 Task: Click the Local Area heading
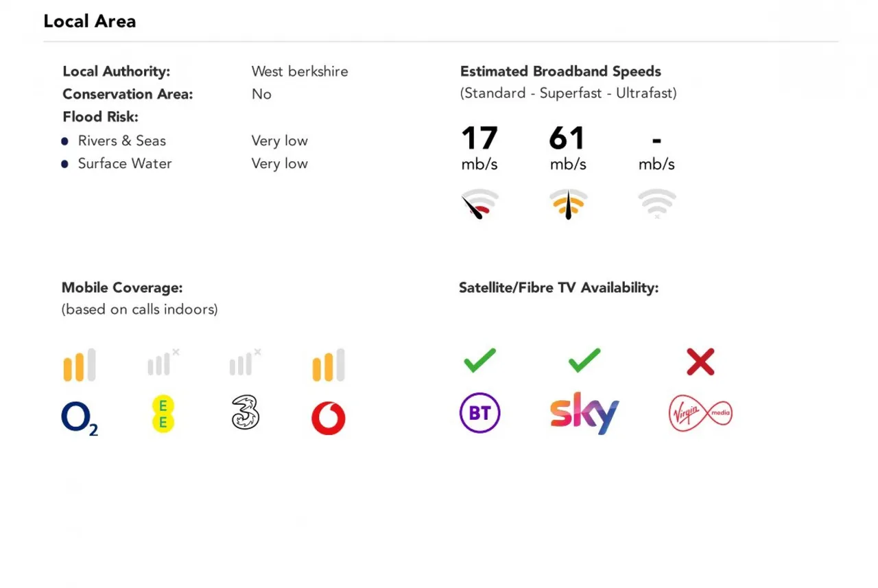[x=90, y=21]
